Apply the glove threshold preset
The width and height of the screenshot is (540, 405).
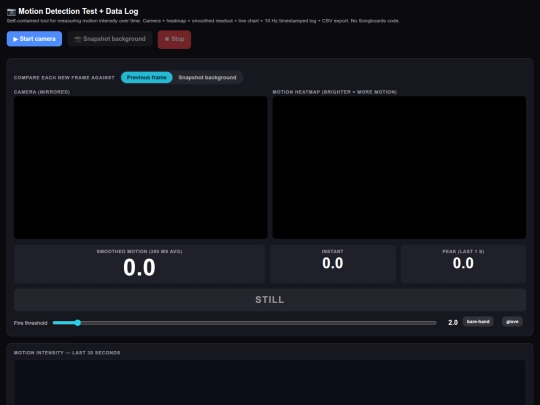(512, 322)
